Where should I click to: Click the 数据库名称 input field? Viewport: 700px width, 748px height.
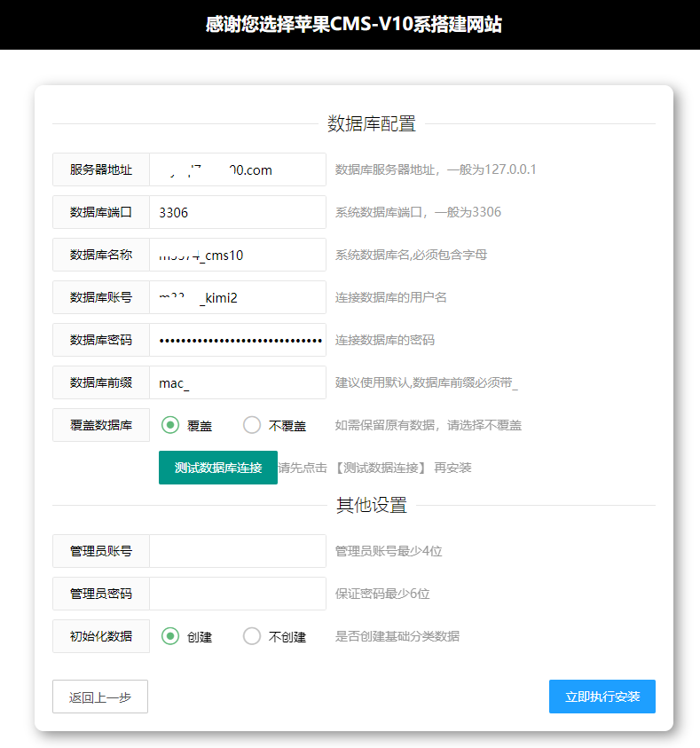click(238, 255)
